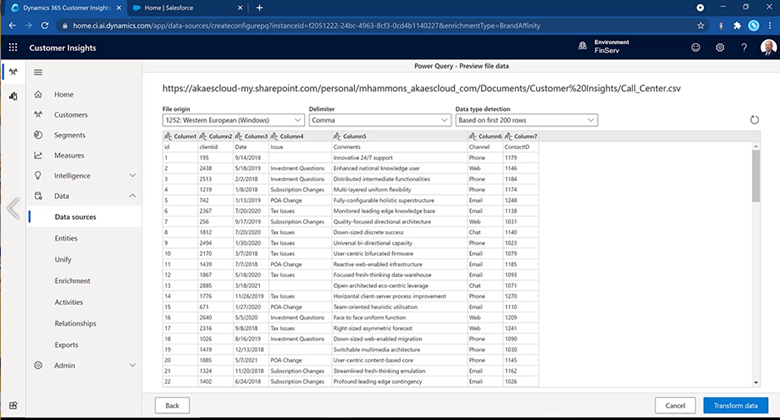Open settings gear in top header
Screen dimensions: 780x420
(720, 47)
